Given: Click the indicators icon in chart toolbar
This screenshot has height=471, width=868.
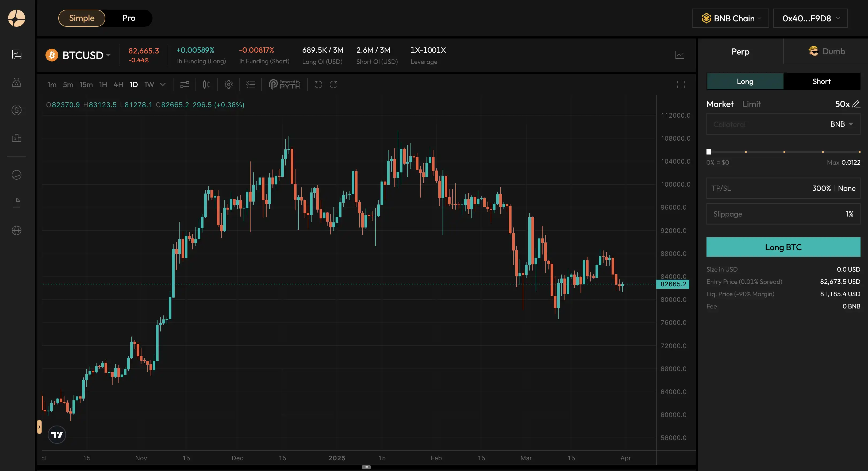Looking at the screenshot, I should 185,84.
